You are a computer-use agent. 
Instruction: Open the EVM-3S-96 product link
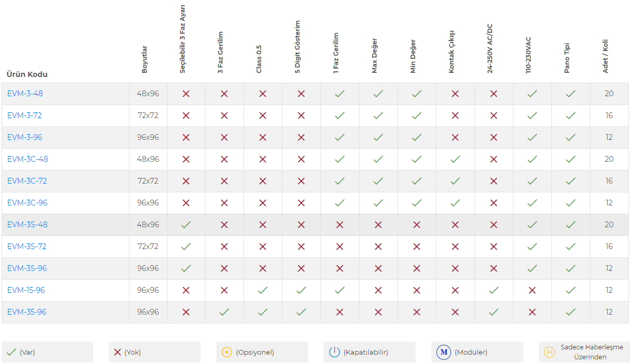point(27,268)
